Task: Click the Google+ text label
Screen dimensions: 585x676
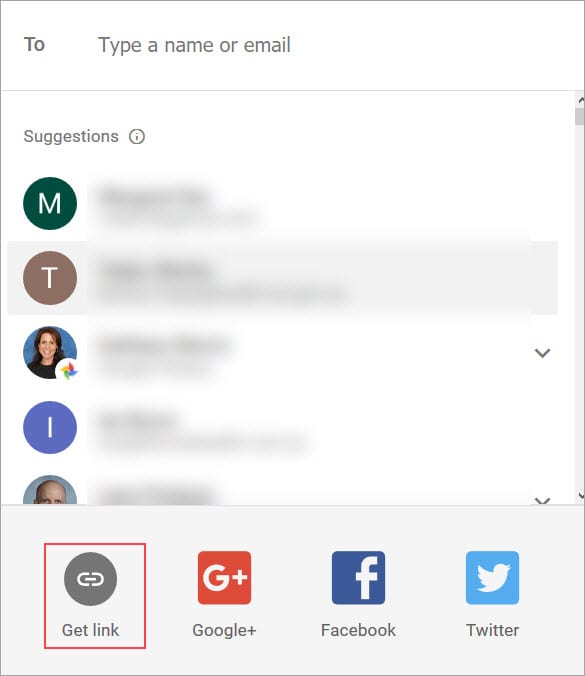Action: point(224,630)
